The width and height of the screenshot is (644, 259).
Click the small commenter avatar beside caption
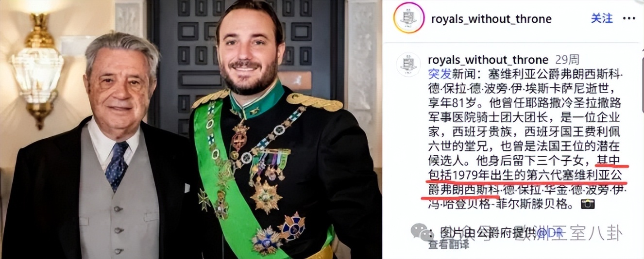408,64
